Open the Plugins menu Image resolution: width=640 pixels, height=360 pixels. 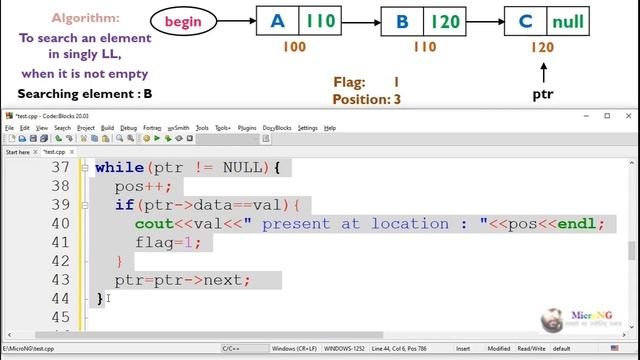pos(247,128)
